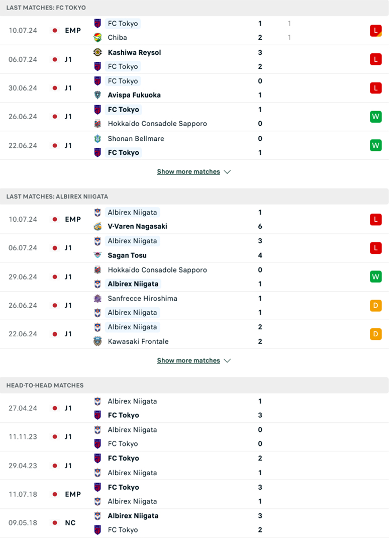This screenshot has height=544, width=392.
Task: Show more Albirex Niigata matches
Action: [188, 360]
